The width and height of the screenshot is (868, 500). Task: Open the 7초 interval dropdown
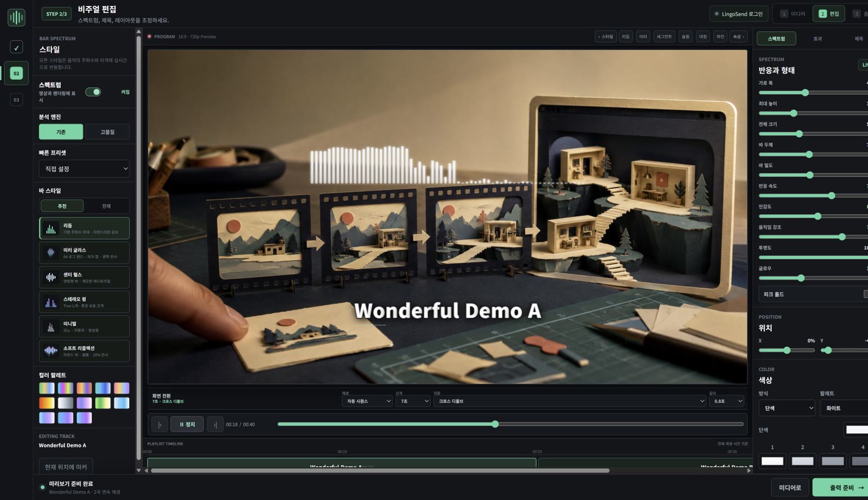click(413, 401)
